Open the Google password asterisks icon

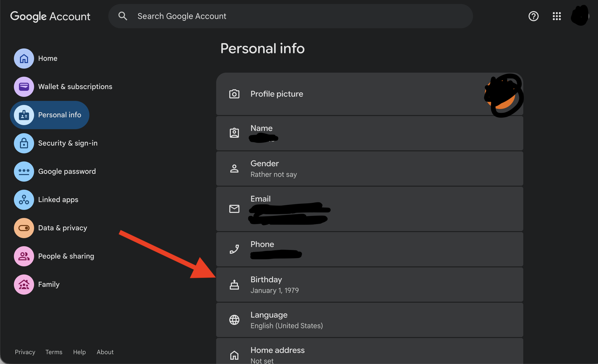(x=24, y=172)
